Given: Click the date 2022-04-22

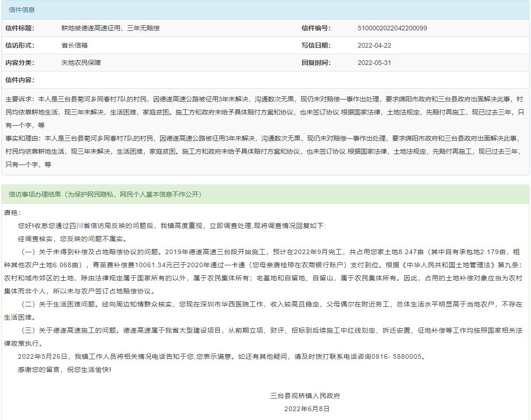Looking at the screenshot, I should click(374, 45).
